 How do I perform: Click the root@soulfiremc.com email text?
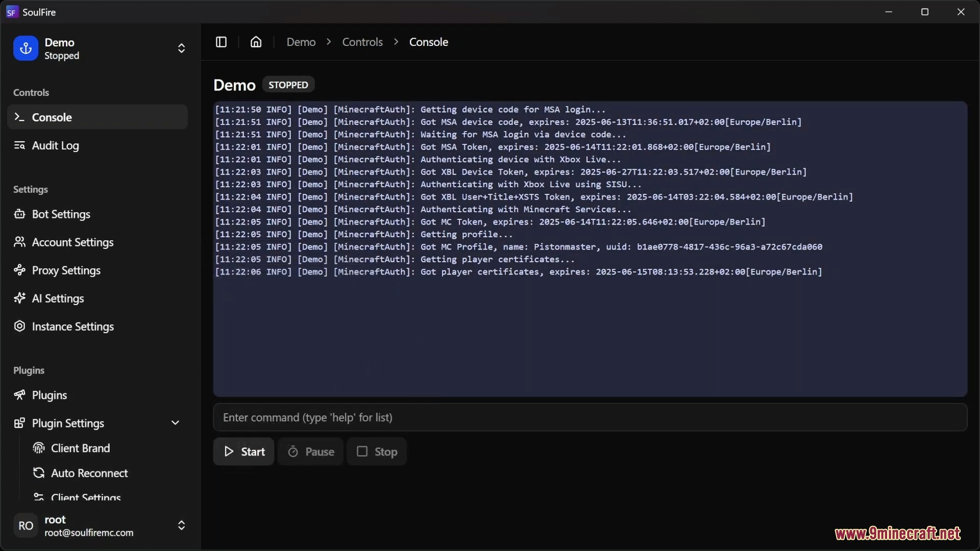click(89, 533)
